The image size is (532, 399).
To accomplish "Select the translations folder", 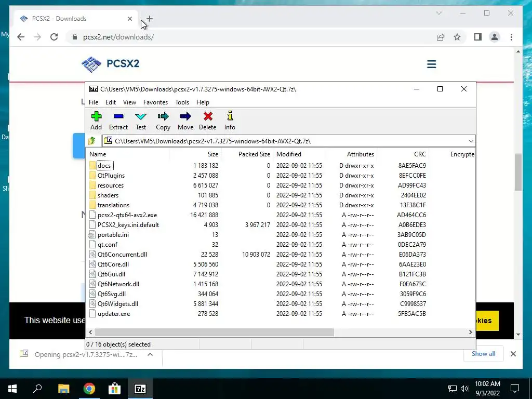I will click(x=113, y=205).
